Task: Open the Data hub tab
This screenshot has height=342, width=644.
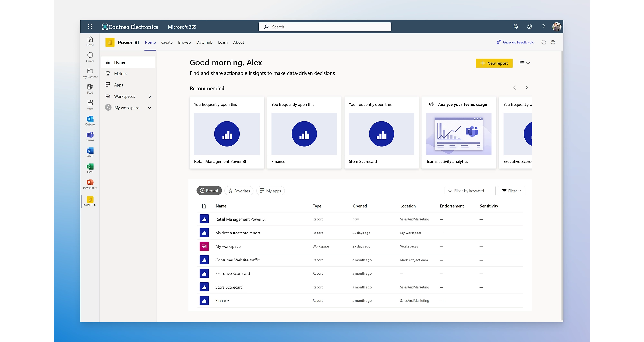Action: pyautogui.click(x=204, y=43)
